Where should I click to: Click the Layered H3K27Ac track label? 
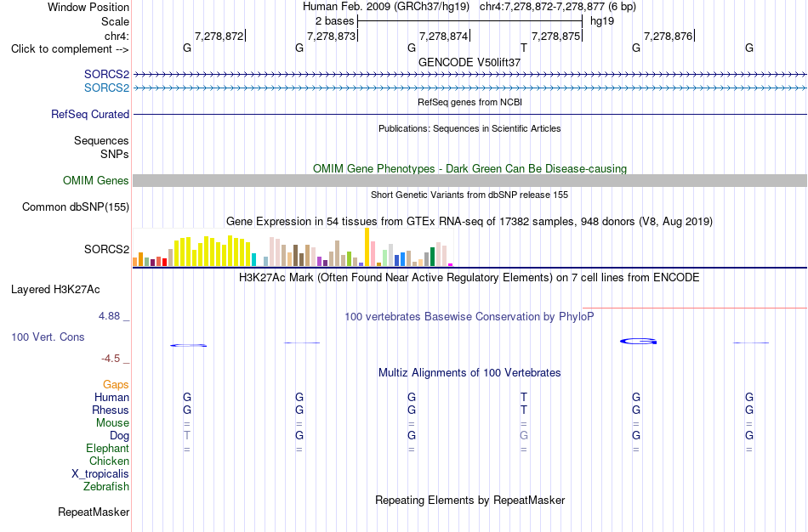tap(55, 290)
